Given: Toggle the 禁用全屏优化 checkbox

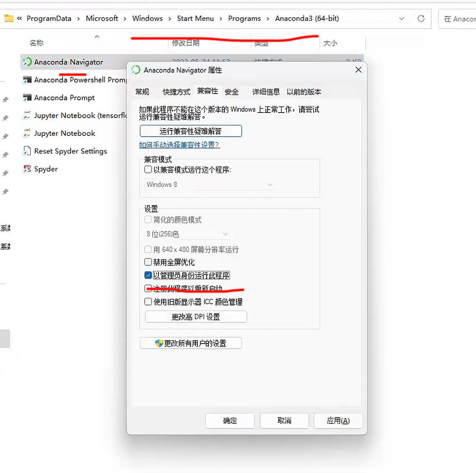Looking at the screenshot, I should [x=148, y=262].
